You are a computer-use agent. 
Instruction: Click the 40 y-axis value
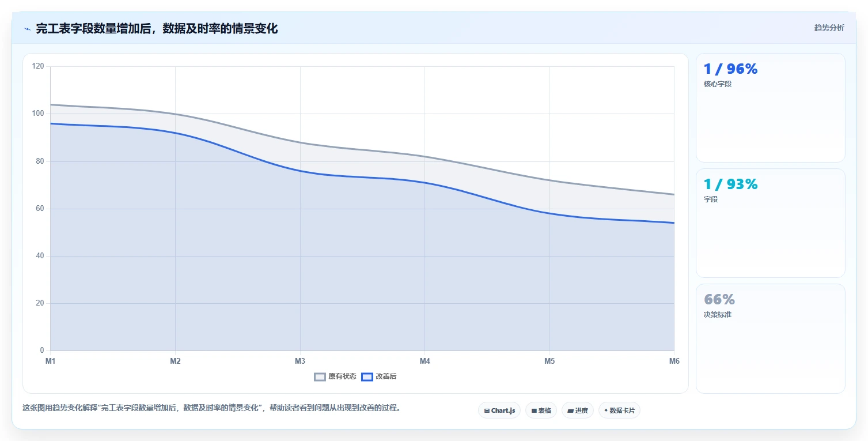[x=40, y=256]
